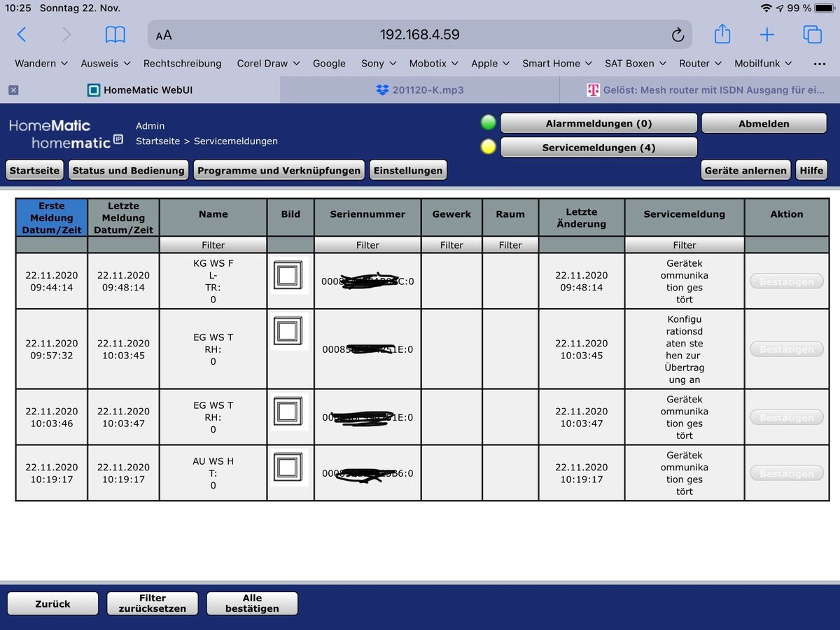Open the Rechtschreibung bookmark

tap(183, 63)
